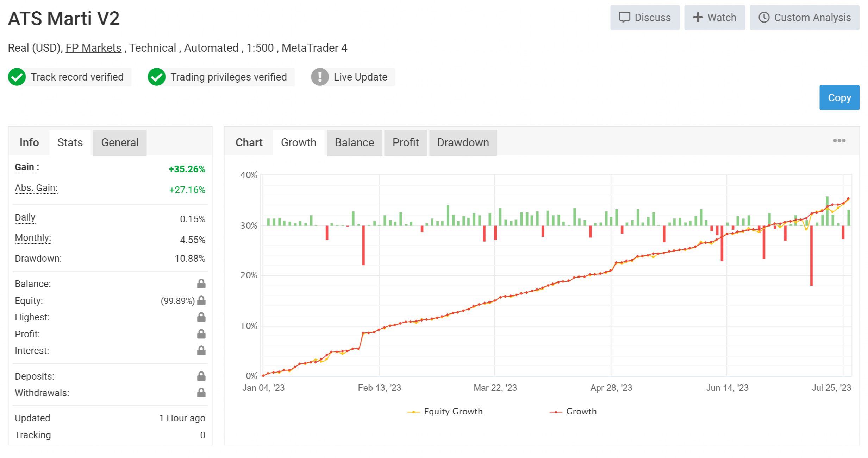Click the Deposits lock icon

coord(201,376)
